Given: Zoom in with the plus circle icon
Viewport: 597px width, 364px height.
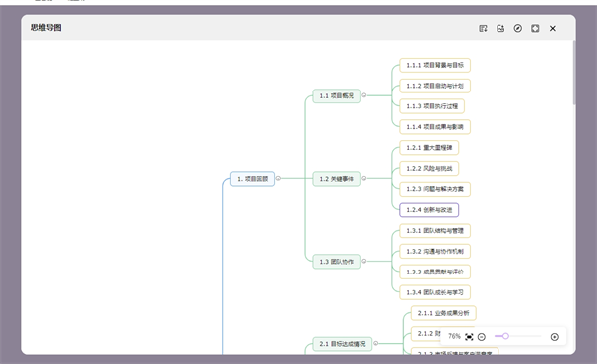Looking at the screenshot, I should tap(555, 337).
